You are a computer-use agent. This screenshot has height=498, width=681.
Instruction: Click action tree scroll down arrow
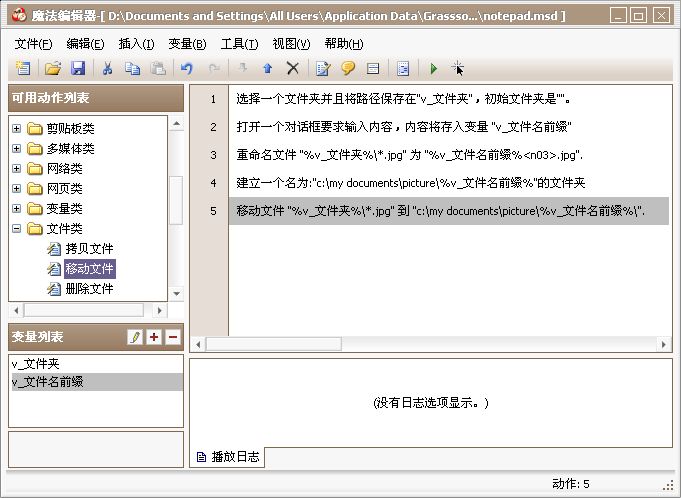(176, 294)
